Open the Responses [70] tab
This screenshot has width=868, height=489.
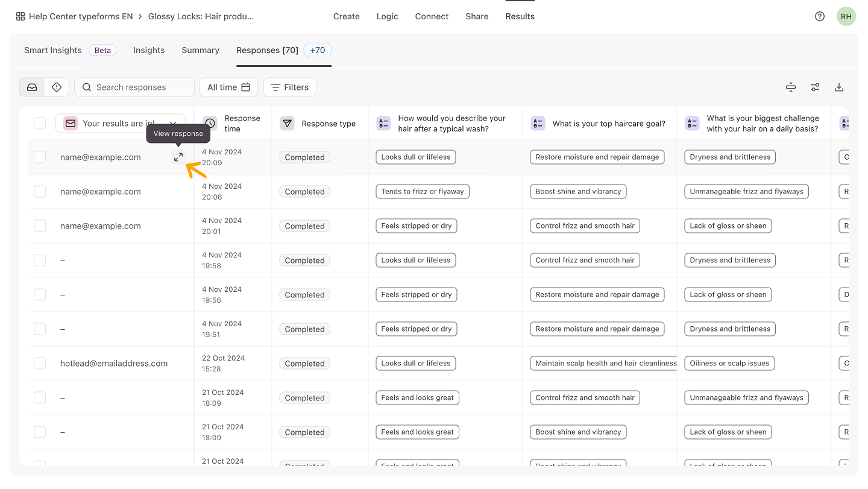coord(268,51)
